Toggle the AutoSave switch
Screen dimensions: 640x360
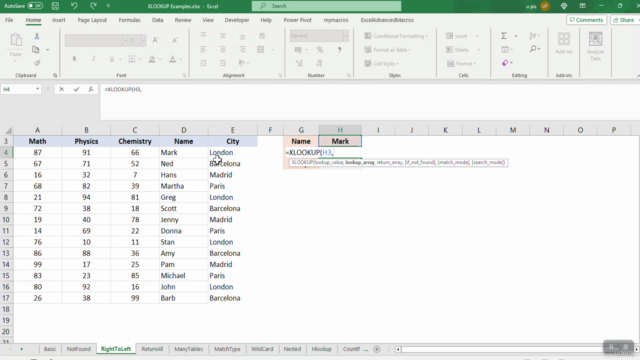click(x=35, y=6)
